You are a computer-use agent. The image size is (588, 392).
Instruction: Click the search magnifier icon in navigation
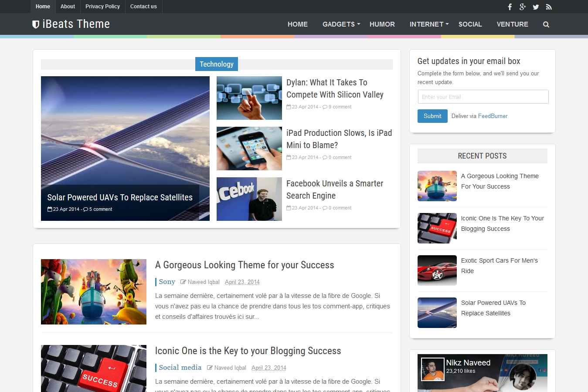[546, 24]
